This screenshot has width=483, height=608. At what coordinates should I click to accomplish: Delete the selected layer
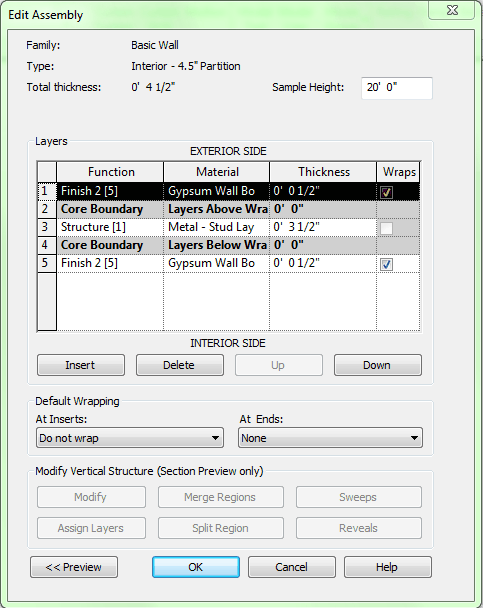[x=180, y=365]
